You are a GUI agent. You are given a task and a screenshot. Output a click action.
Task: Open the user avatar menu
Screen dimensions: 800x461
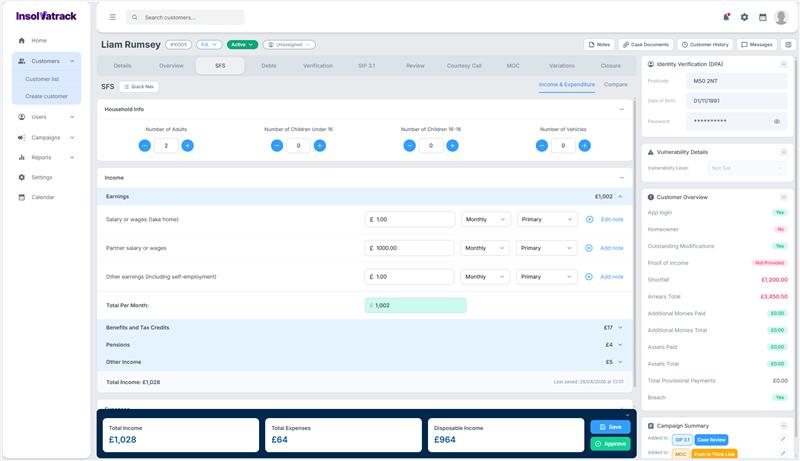(x=781, y=17)
